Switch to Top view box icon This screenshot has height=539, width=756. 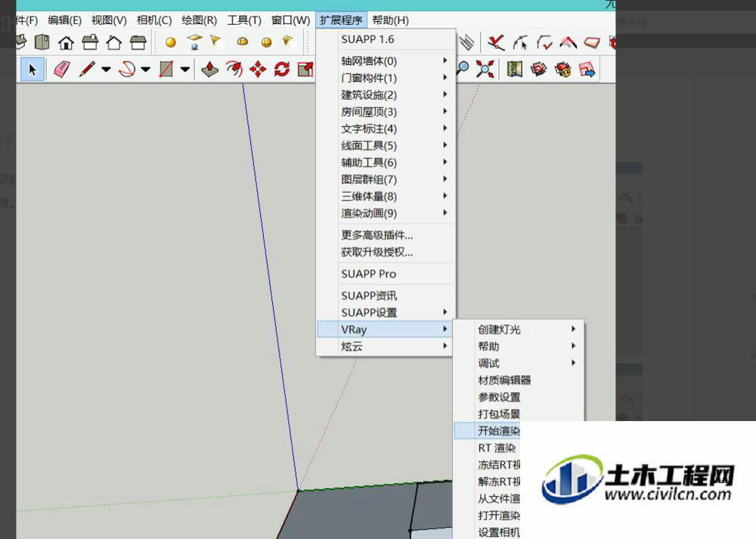tap(42, 42)
